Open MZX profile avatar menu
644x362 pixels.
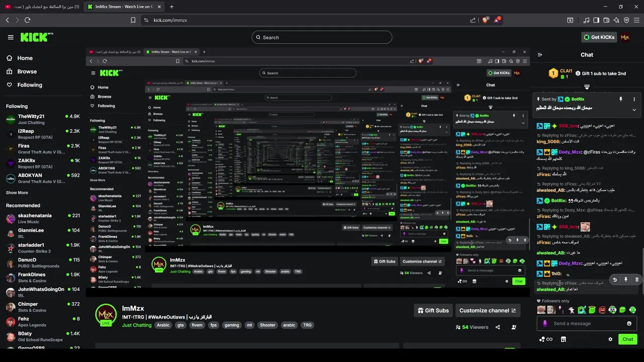[x=625, y=37]
